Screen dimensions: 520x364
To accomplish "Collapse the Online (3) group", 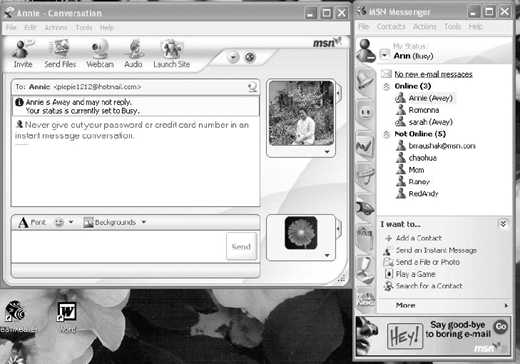I will tap(386, 87).
